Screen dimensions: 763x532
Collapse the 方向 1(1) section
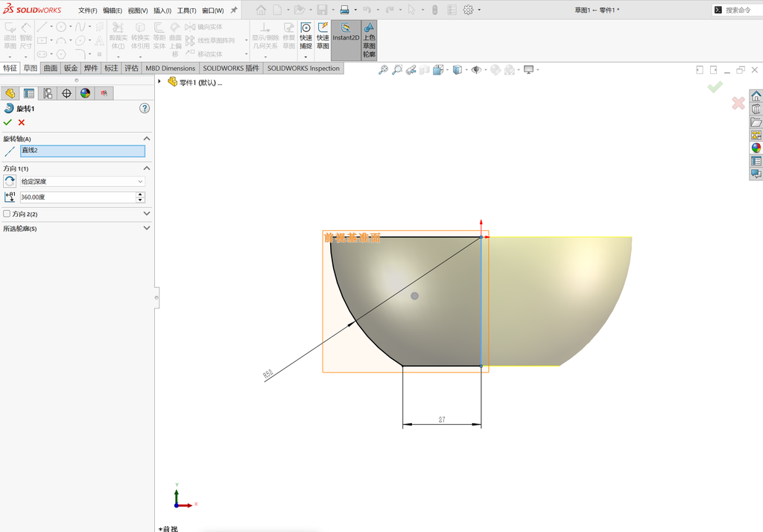147,168
